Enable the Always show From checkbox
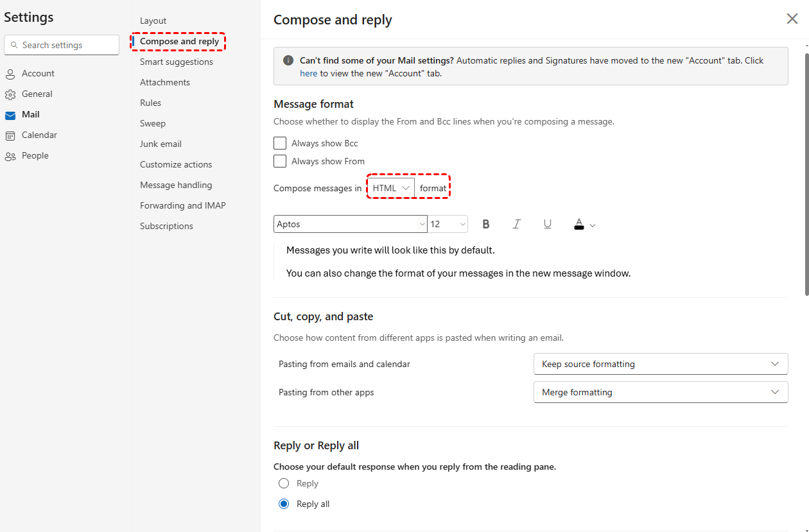This screenshot has width=809, height=532. tap(280, 161)
